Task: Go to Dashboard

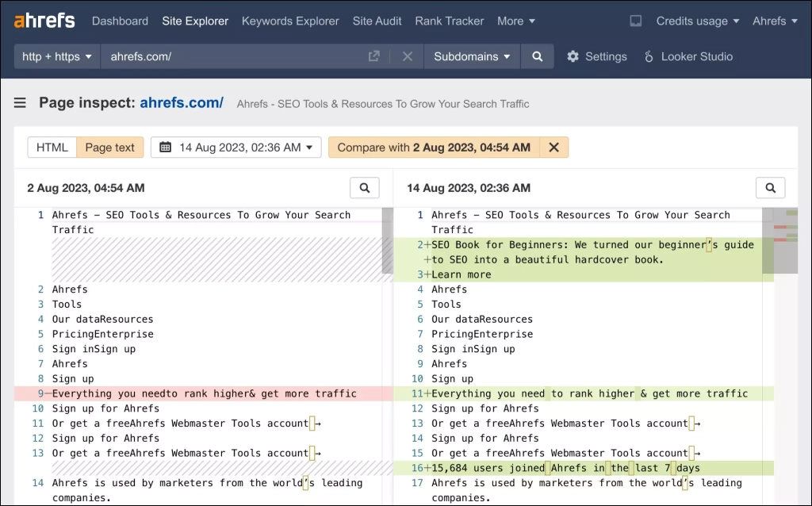Action: point(120,21)
